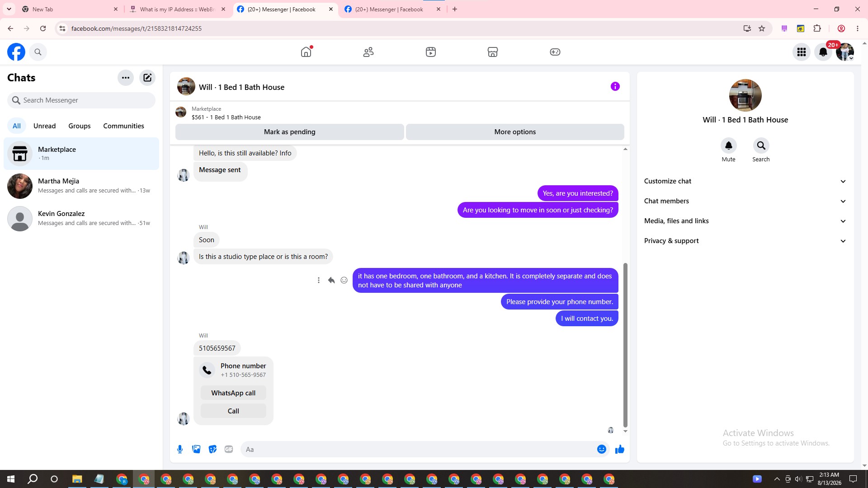Open the Marketplace icon in top navigation

click(493, 52)
